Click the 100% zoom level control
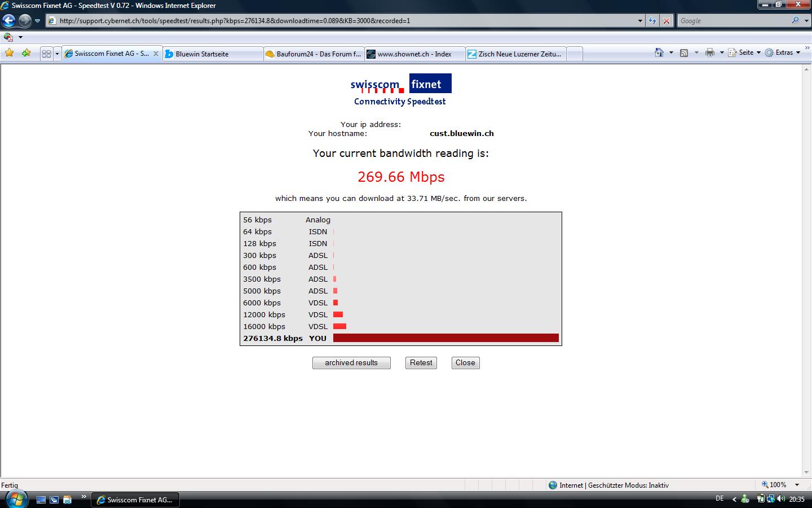812x508 pixels. coord(774,485)
